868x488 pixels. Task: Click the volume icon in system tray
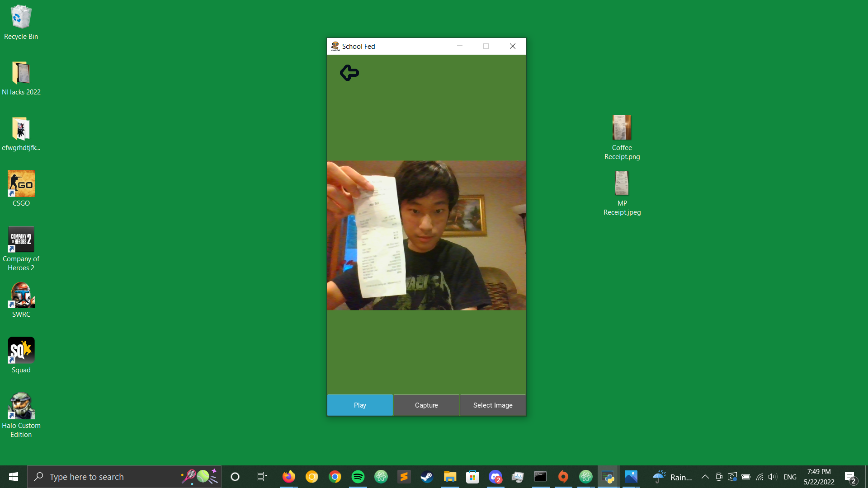point(772,477)
